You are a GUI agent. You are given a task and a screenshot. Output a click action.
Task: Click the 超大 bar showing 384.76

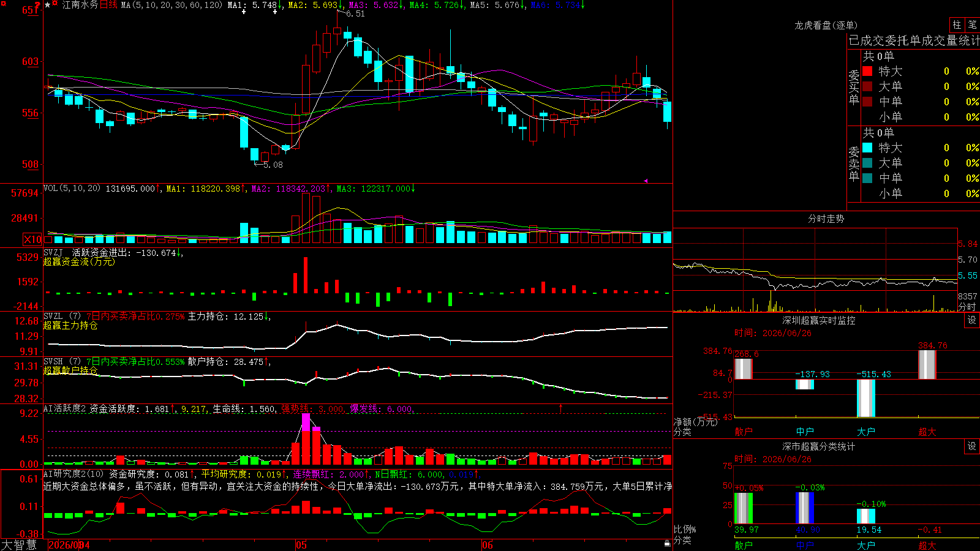927,364
